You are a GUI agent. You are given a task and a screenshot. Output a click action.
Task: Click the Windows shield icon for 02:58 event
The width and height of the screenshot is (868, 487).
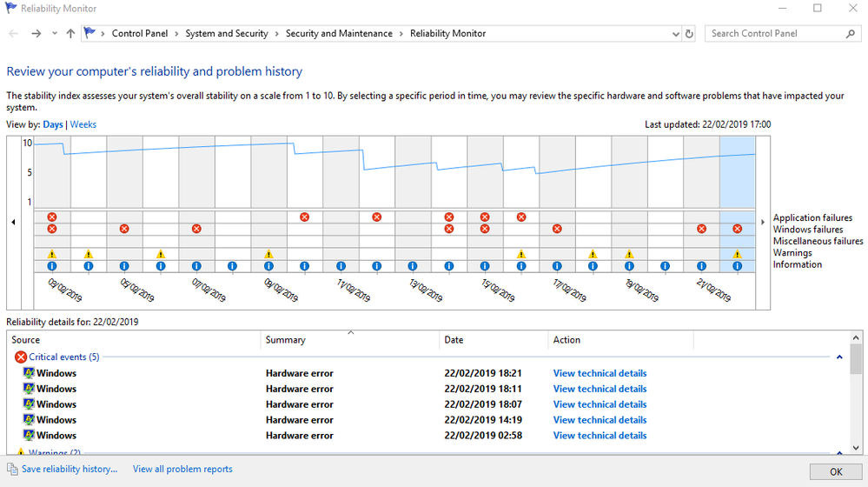[29, 435]
